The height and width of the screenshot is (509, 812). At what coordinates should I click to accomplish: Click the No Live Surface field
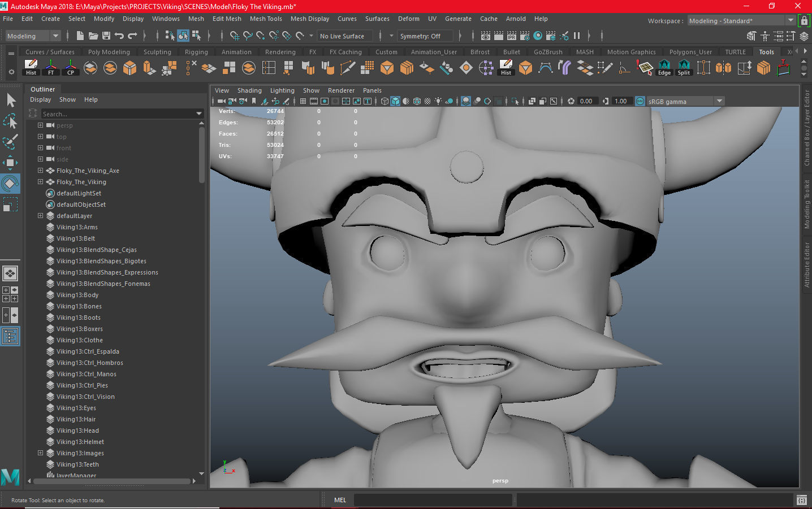click(344, 36)
